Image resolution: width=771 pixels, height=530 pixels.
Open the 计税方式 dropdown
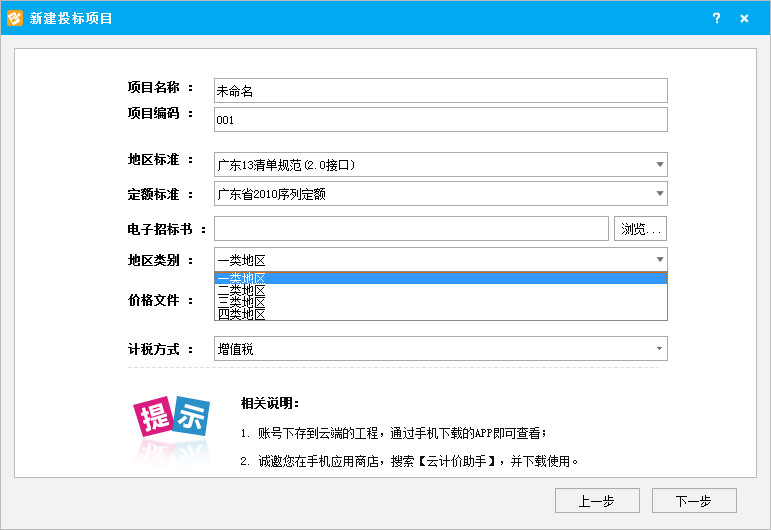pos(659,349)
